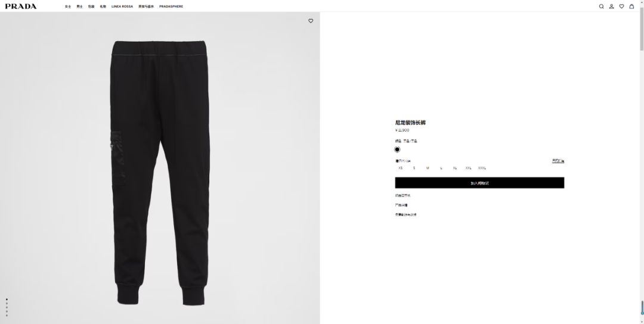Select size XXL
644x324 pixels.
(468, 168)
